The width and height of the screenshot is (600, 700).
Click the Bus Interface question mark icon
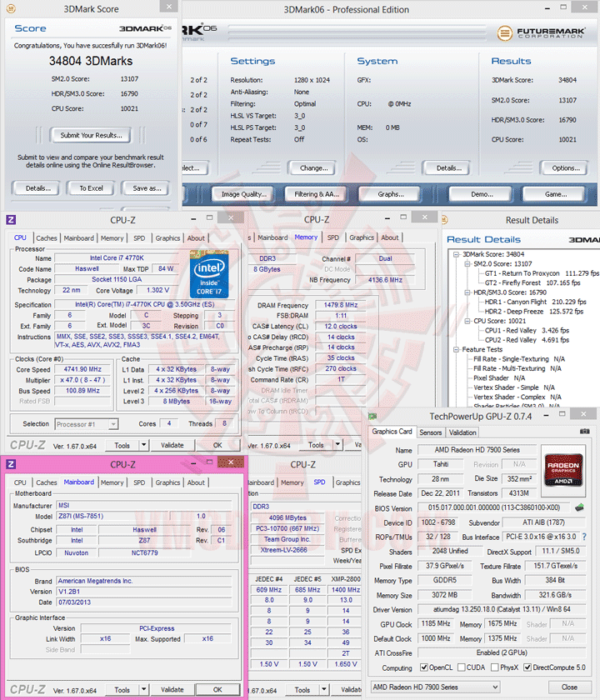pos(584,537)
